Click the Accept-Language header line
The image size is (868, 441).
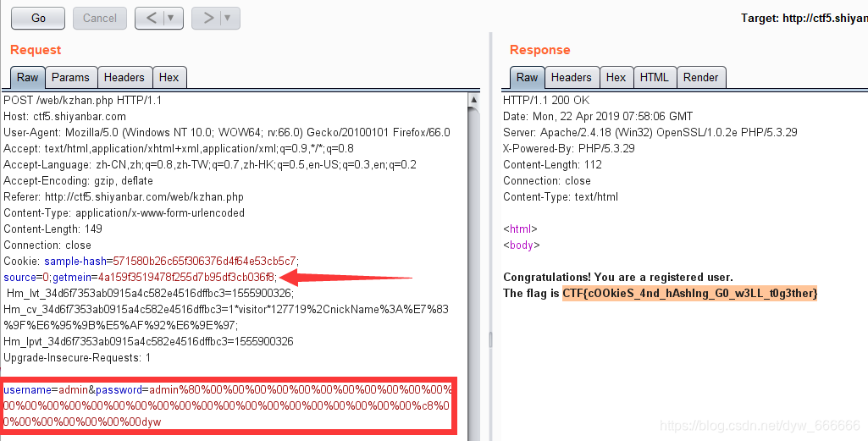coord(210,164)
